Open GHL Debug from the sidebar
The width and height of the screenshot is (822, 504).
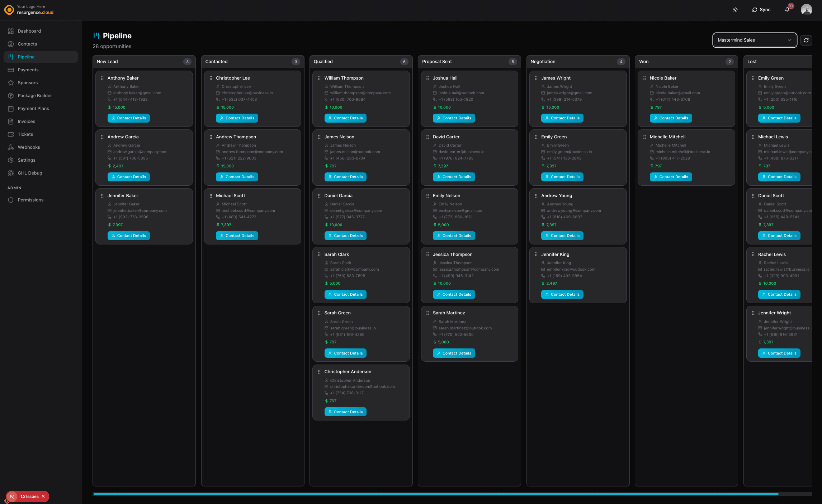(11, 173)
